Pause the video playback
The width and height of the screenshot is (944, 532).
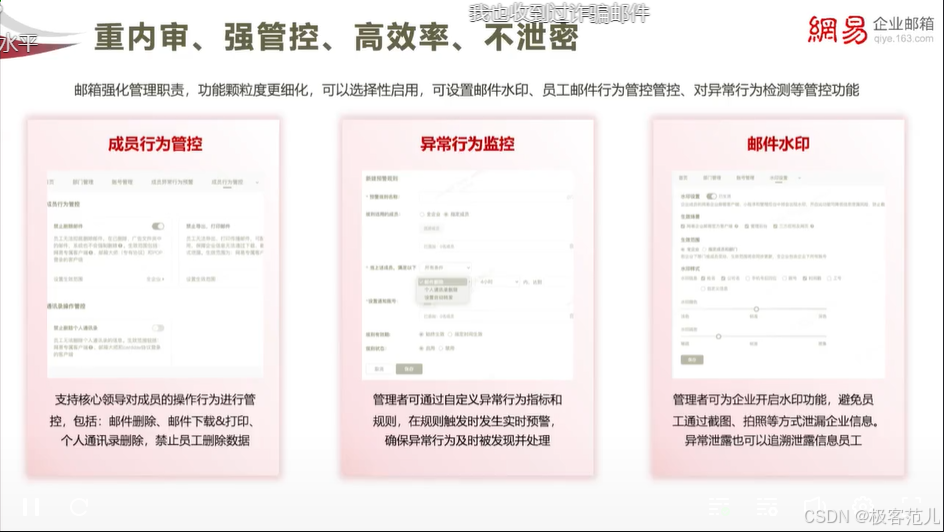(31, 507)
